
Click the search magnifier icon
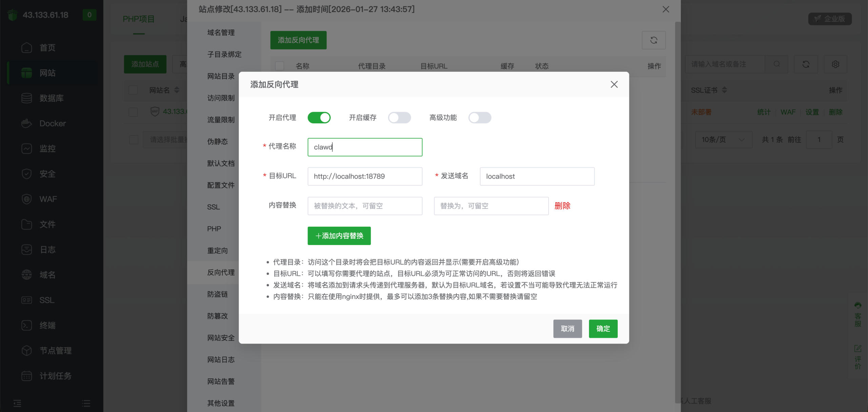point(776,64)
